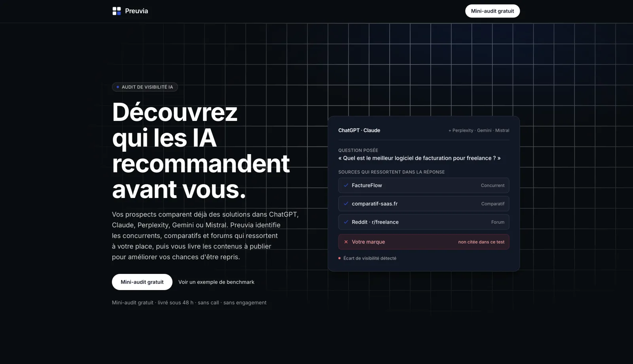Open Mini-audit gratuit button in top navigation

[493, 11]
